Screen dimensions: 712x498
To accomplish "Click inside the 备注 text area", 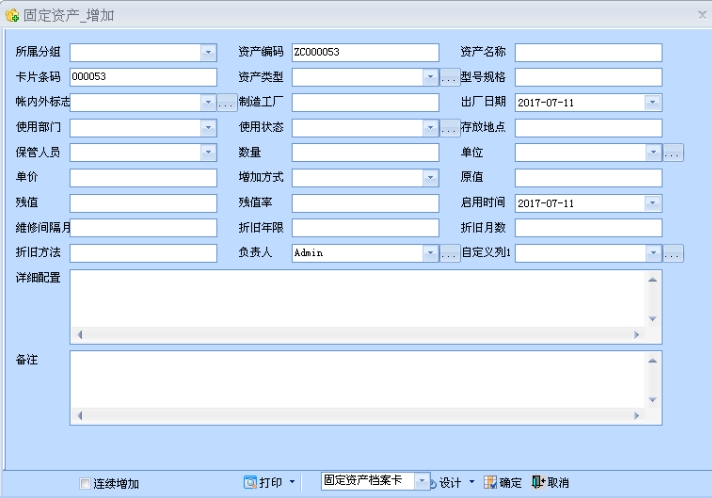I will click(358, 380).
